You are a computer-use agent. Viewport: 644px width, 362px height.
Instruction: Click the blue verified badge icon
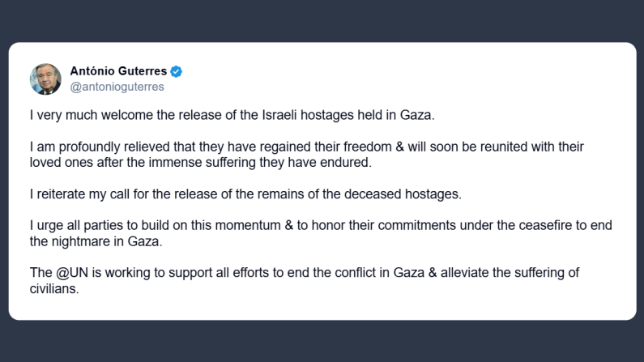coord(176,71)
